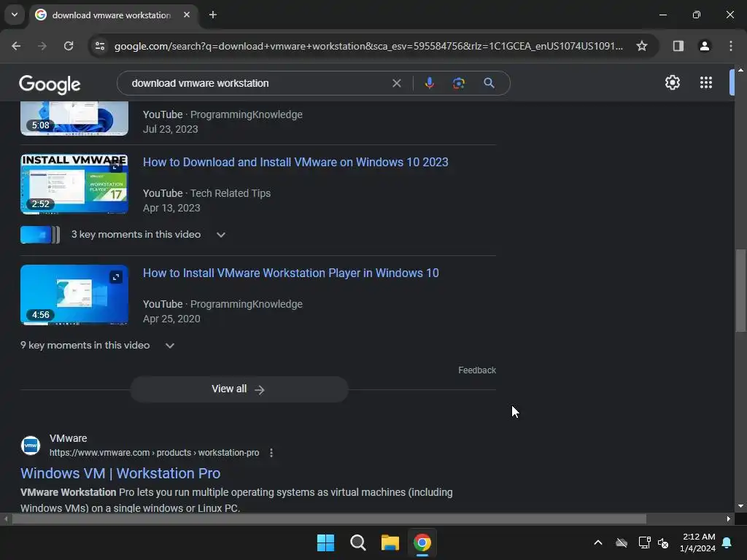747x560 pixels.
Task: Click the Google logo
Action: click(x=50, y=85)
